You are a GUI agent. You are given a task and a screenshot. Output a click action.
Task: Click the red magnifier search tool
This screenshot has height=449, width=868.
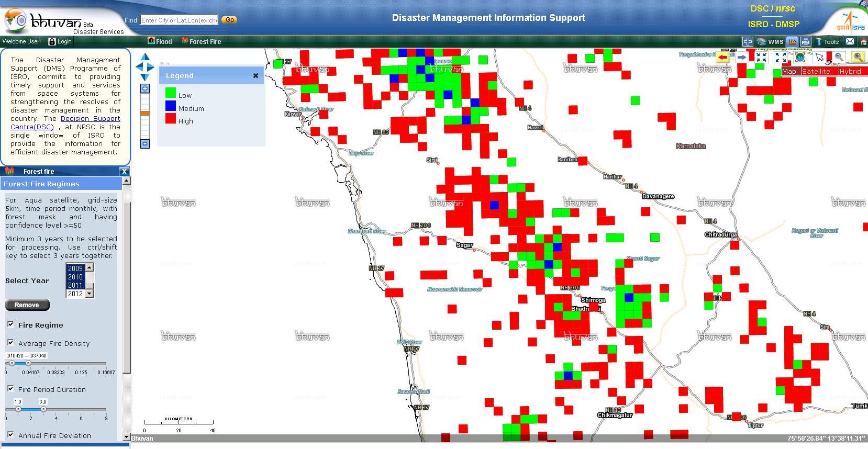[x=858, y=57]
